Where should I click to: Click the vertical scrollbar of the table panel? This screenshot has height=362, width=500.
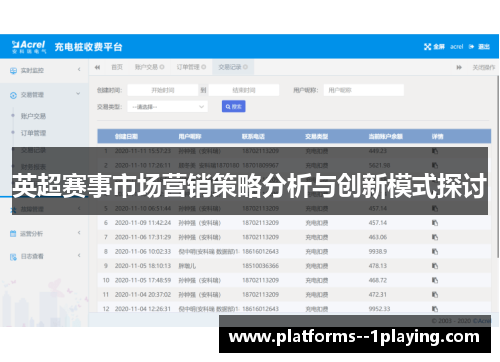pyautogui.click(x=498, y=167)
